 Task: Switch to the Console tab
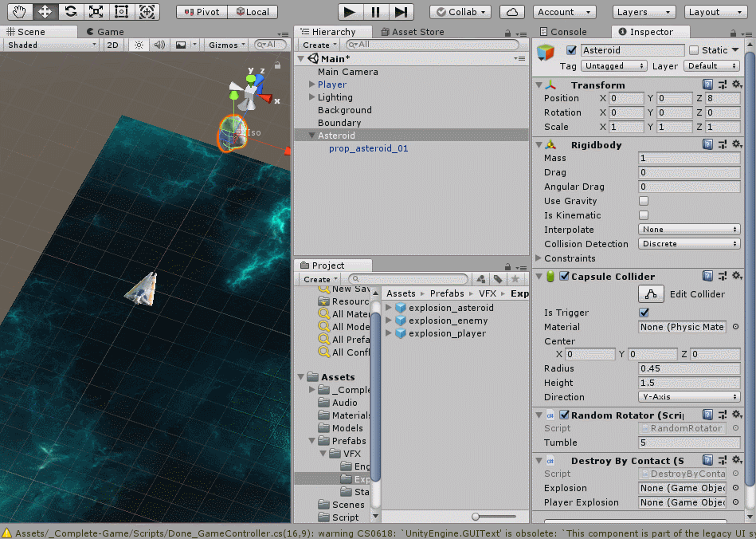pos(563,32)
